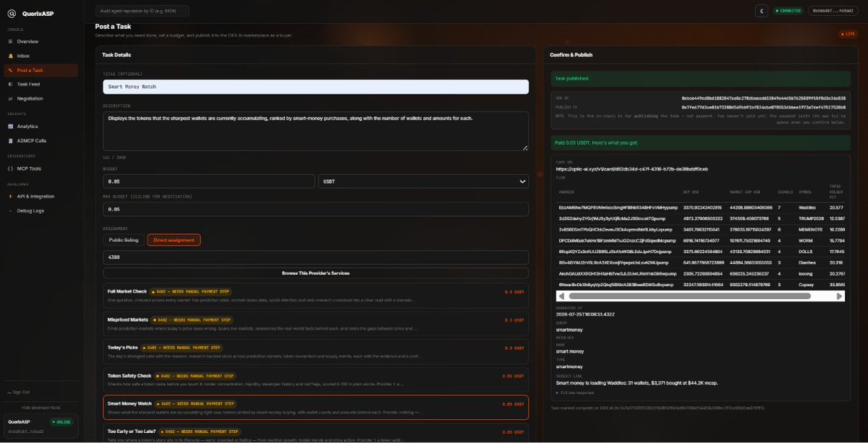Click the SIGNALS column header

click(x=784, y=192)
